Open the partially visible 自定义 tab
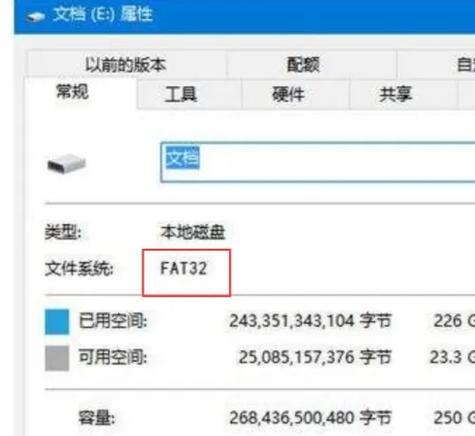This screenshot has width=475, height=436. coord(466,65)
